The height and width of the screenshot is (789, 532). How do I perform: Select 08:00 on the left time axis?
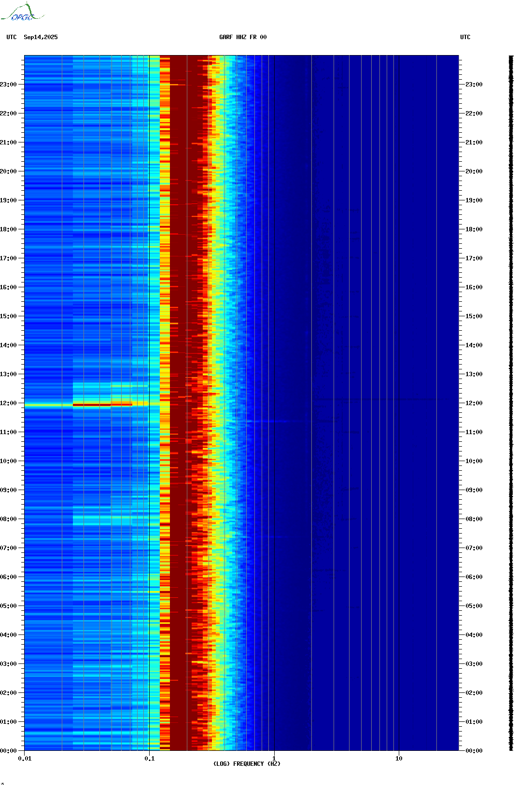pyautogui.click(x=8, y=519)
